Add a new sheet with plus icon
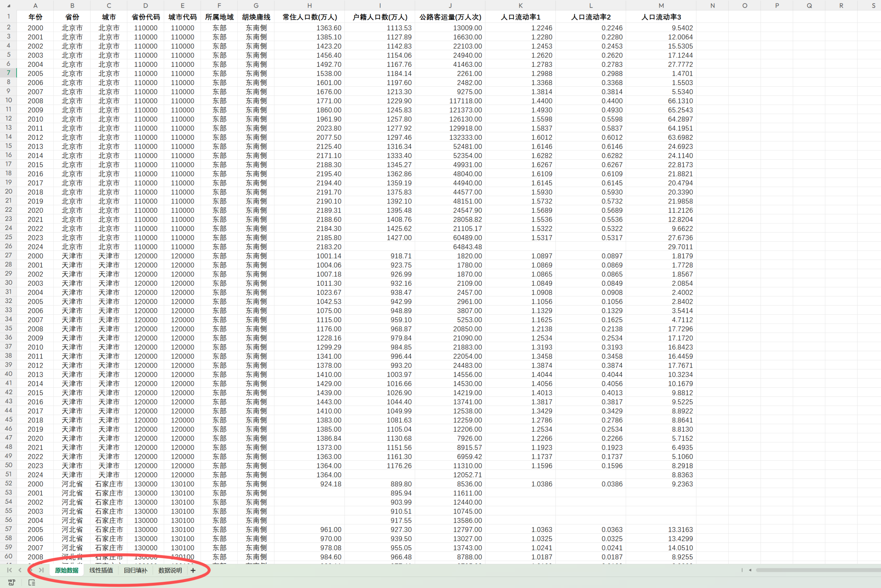This screenshot has height=588, width=881. point(193,570)
